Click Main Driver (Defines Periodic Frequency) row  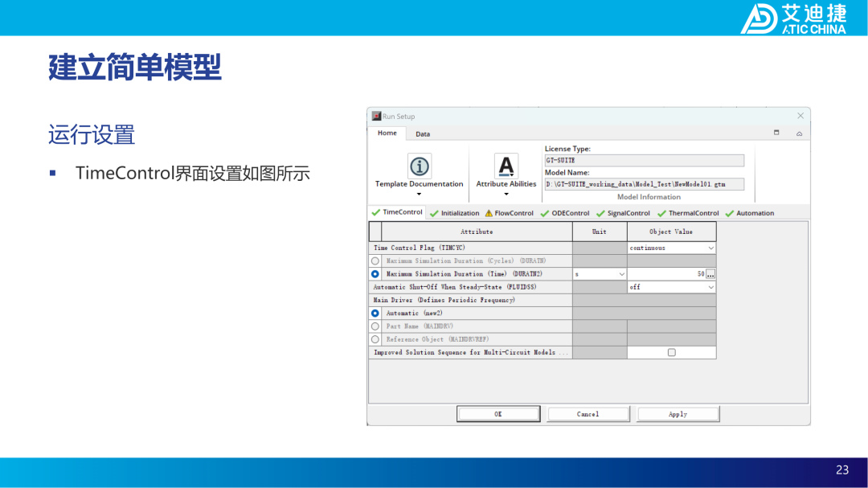pos(470,300)
